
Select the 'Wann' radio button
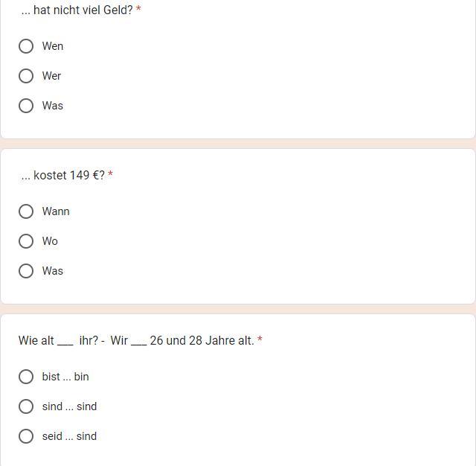point(26,211)
